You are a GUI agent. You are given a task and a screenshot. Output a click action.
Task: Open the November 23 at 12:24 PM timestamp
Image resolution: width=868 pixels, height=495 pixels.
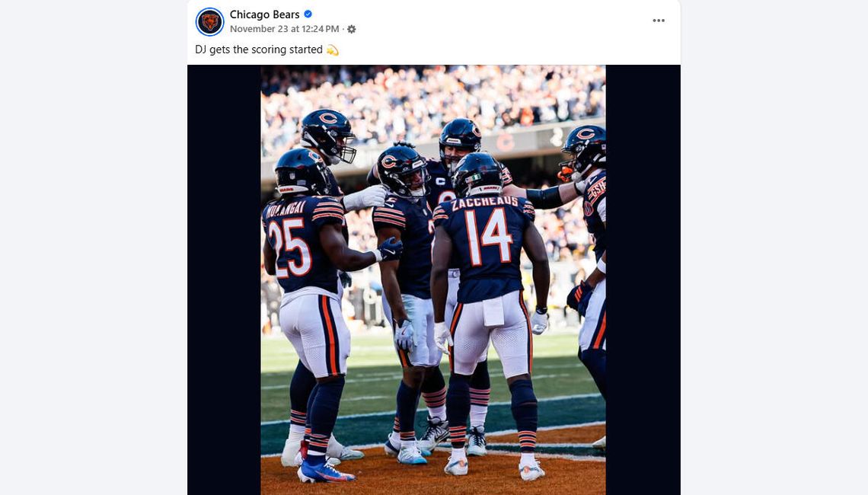click(285, 29)
